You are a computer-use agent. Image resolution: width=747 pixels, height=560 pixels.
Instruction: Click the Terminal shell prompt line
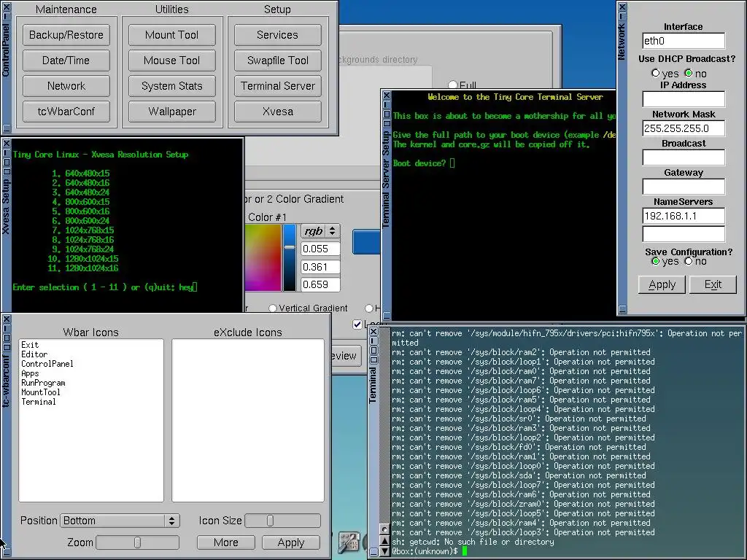(429, 551)
